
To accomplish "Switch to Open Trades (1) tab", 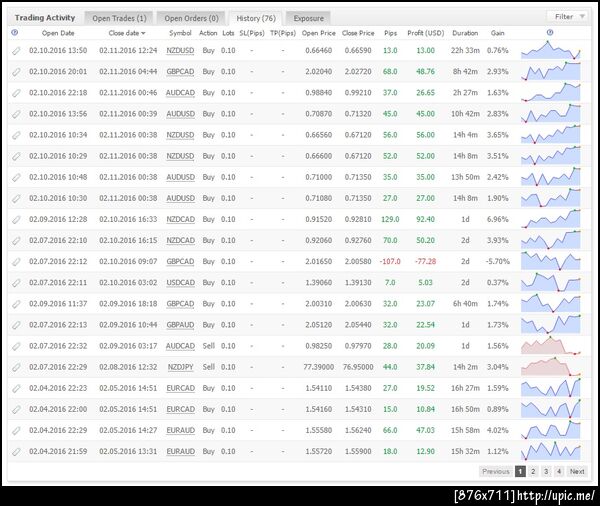I will coord(119,18).
